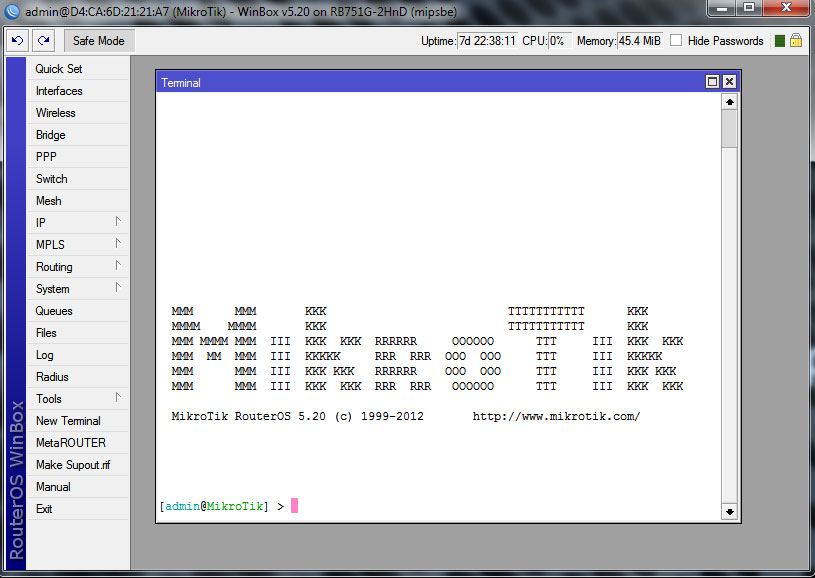This screenshot has width=815, height=578.
Task: Click the MikroTik RouterOS 5.20 text
Action: click(x=249, y=416)
